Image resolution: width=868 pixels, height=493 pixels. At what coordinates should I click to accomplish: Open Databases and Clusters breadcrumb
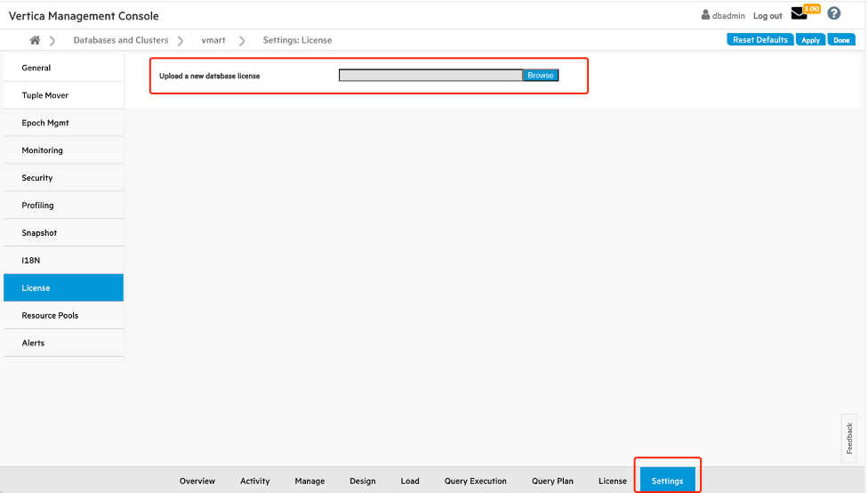point(121,40)
